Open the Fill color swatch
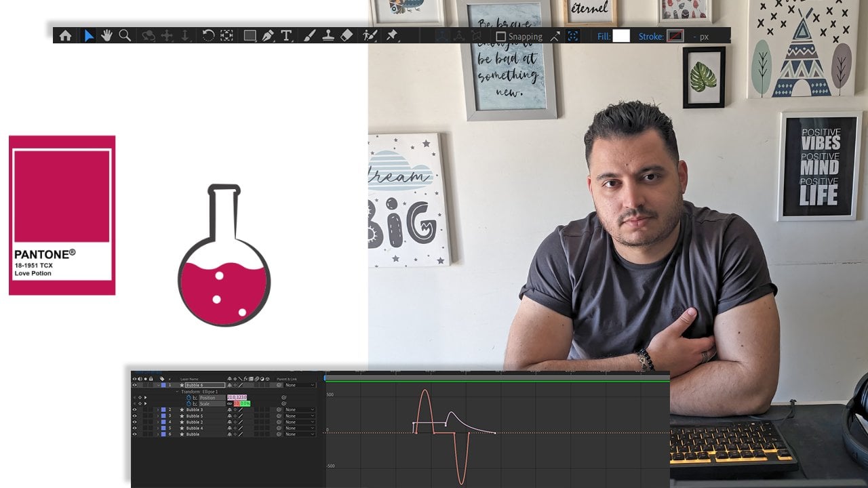 coord(621,37)
